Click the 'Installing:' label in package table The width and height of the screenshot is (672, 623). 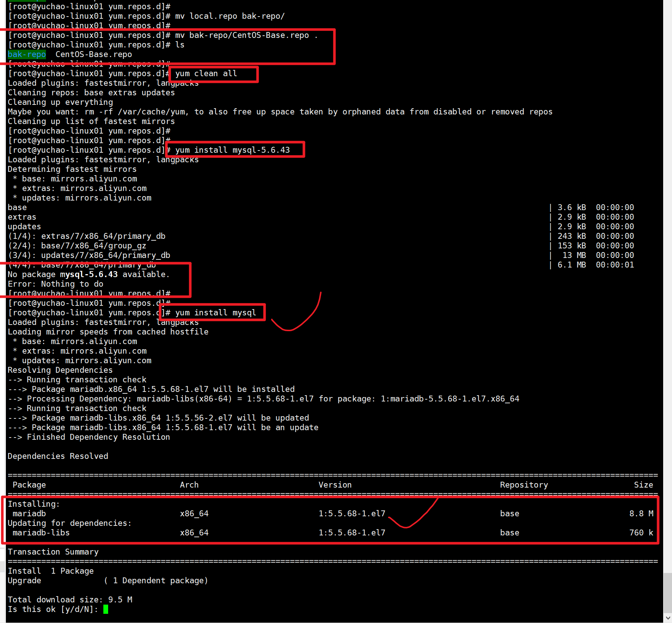point(34,504)
